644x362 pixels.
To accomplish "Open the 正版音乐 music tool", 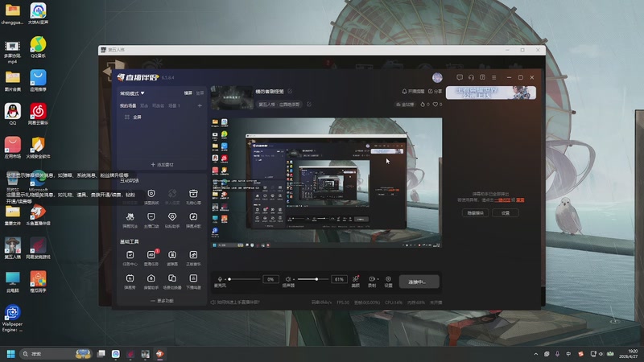I will [193, 258].
